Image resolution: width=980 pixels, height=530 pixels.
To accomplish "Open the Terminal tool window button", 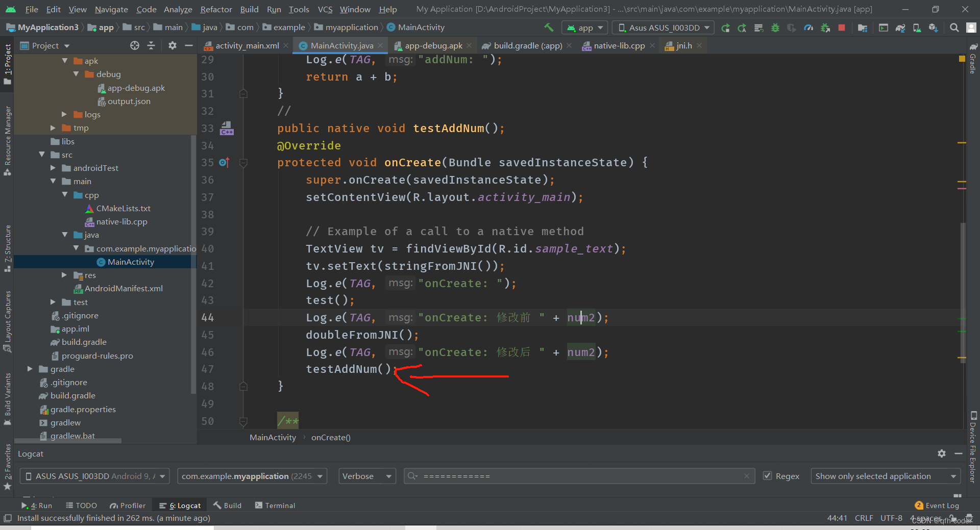I will [x=275, y=506].
